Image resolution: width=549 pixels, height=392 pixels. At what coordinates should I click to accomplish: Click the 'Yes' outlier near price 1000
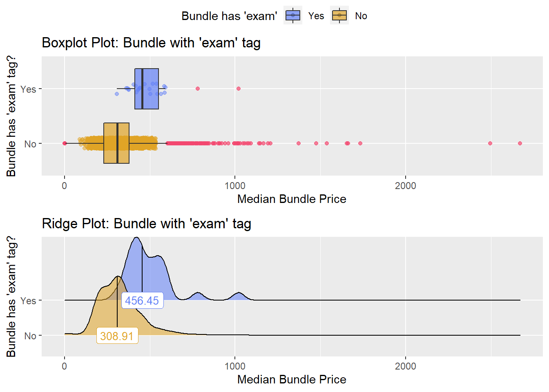point(239,89)
